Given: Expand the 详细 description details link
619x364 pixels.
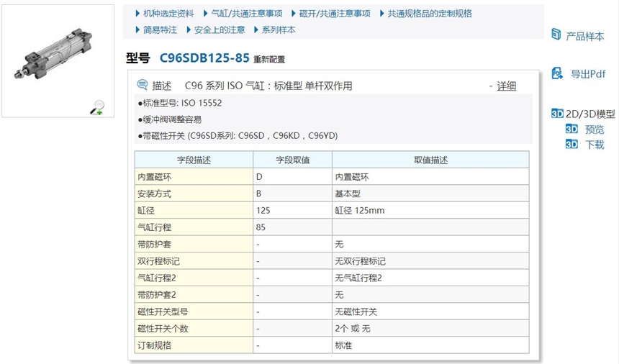Looking at the screenshot, I should 506,86.
